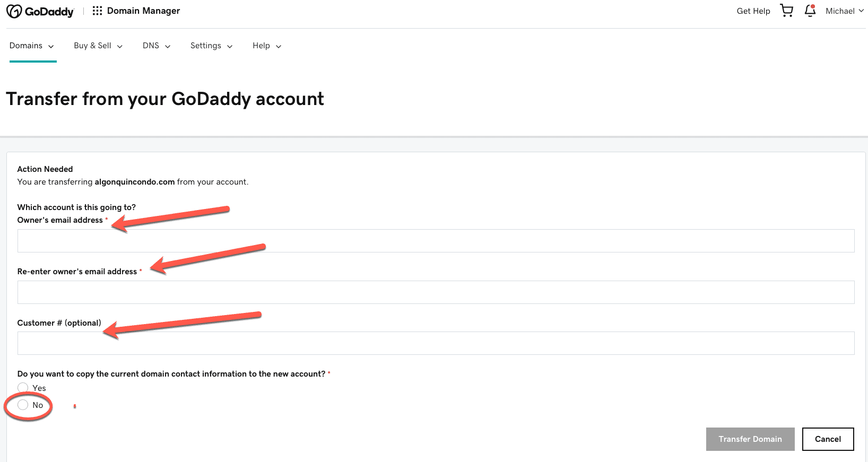Open the notifications bell icon
This screenshot has height=462, width=868.
tap(810, 11)
